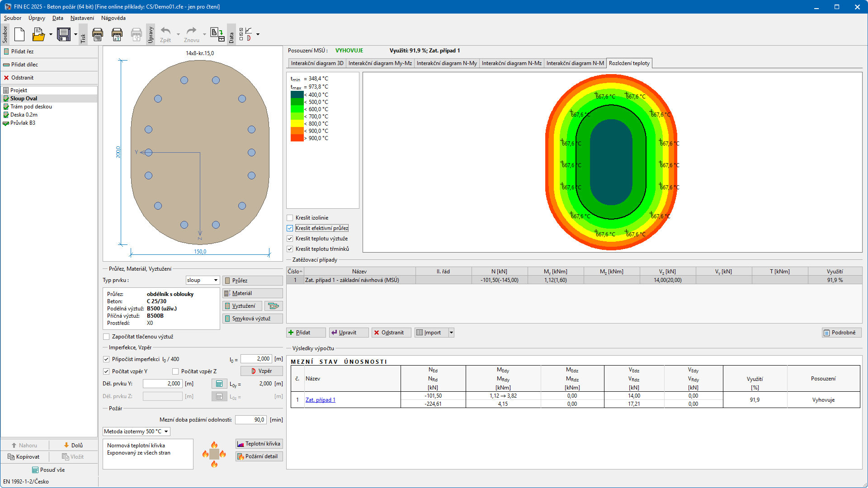Click the open file folder icon
Viewport: 868px width, 488px height.
[38, 34]
